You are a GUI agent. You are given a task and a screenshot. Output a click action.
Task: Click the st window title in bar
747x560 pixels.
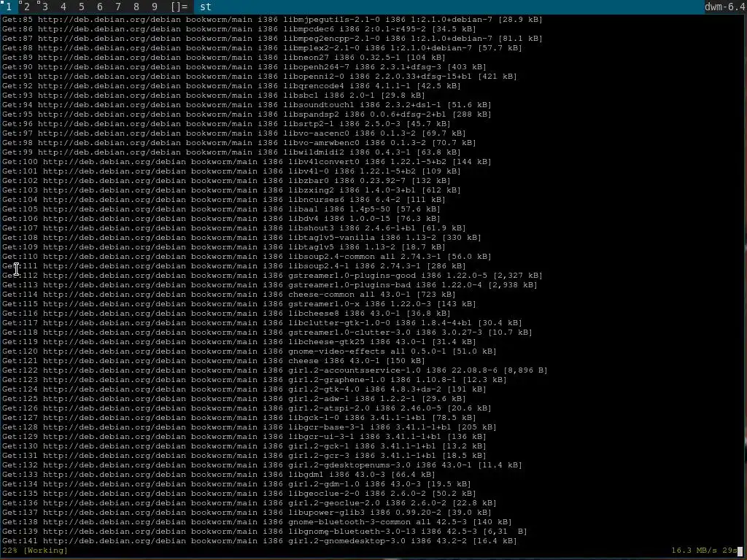205,7
